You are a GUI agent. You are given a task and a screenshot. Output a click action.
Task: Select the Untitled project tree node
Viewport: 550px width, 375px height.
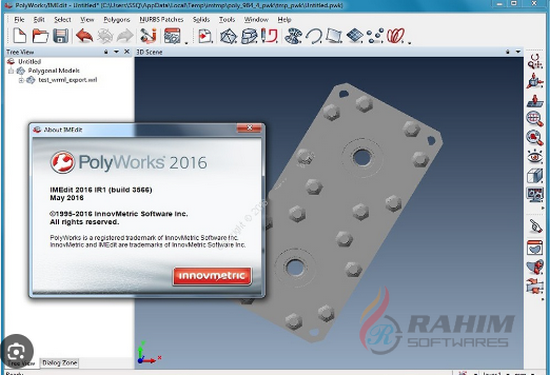(x=29, y=62)
